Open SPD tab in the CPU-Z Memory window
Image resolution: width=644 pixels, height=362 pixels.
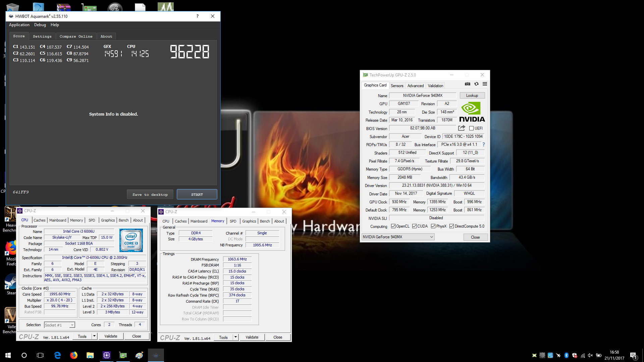coord(233,221)
